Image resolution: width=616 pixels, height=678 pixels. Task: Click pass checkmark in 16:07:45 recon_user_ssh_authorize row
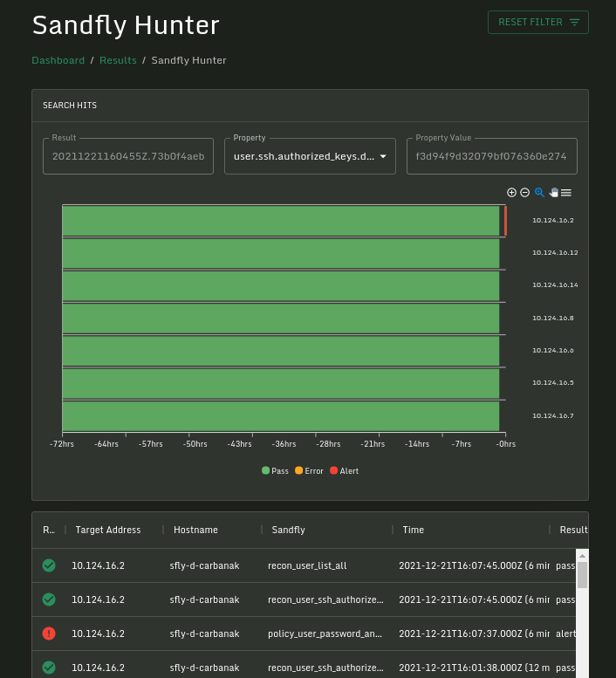tap(49, 599)
